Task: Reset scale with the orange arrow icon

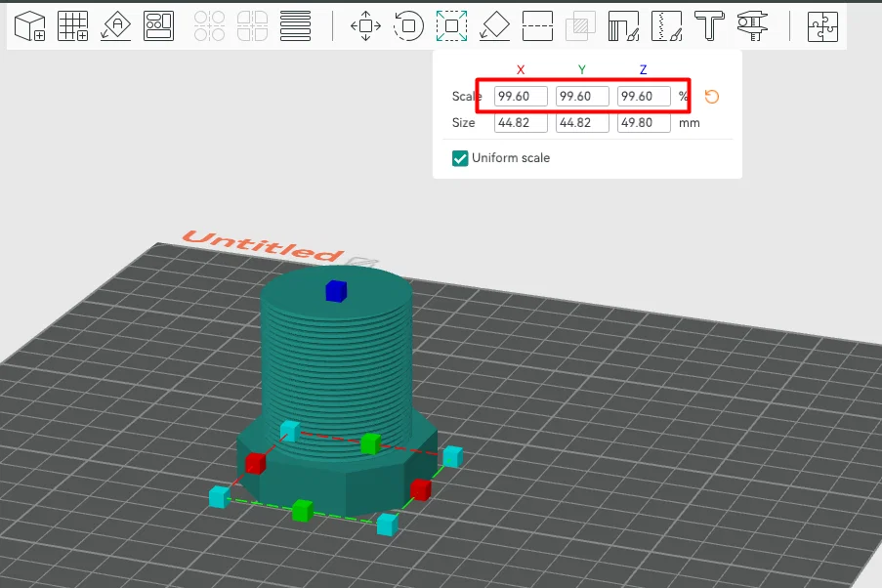Action: (x=712, y=97)
